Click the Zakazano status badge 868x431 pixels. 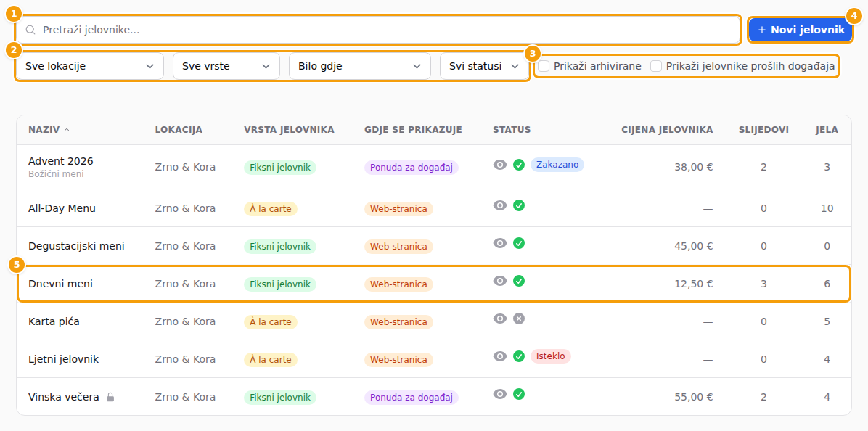point(557,164)
